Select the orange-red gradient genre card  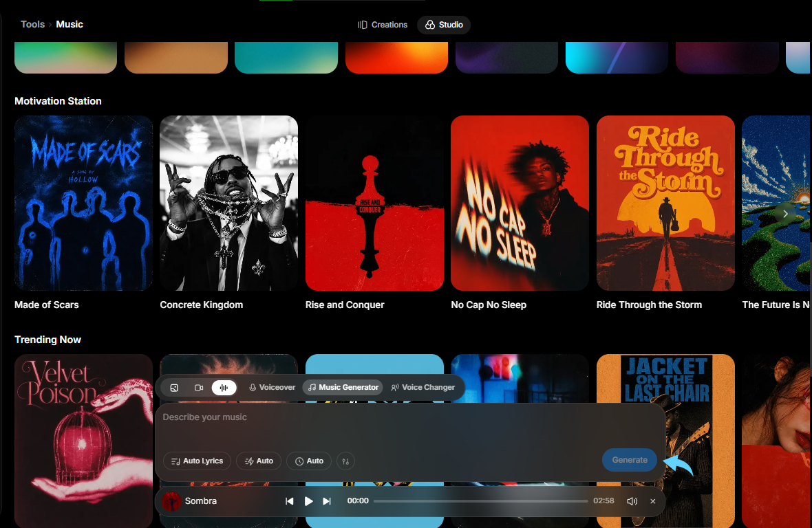[x=396, y=57]
